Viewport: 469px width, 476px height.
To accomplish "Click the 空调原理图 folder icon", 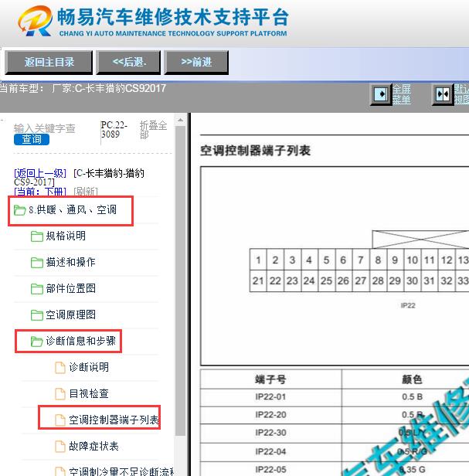I will pyautogui.click(x=37, y=315).
